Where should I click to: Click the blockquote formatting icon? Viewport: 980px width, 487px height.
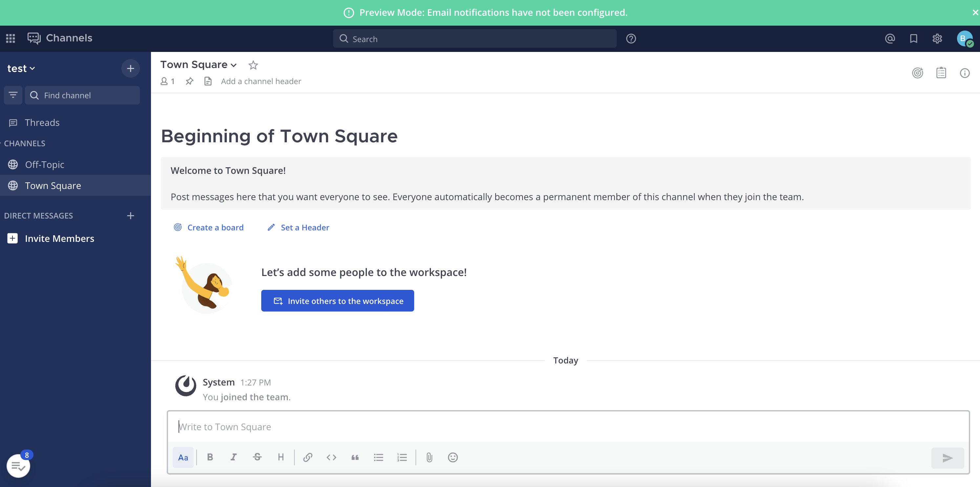tap(355, 457)
